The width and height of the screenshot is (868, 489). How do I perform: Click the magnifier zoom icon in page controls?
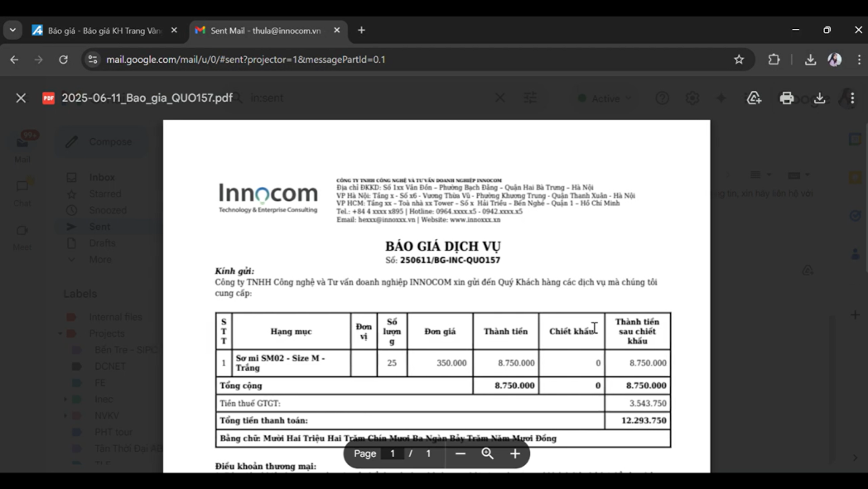(x=488, y=453)
